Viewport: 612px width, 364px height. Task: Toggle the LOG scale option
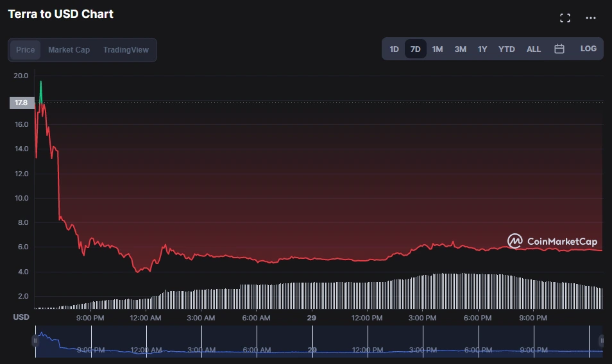[x=588, y=49]
